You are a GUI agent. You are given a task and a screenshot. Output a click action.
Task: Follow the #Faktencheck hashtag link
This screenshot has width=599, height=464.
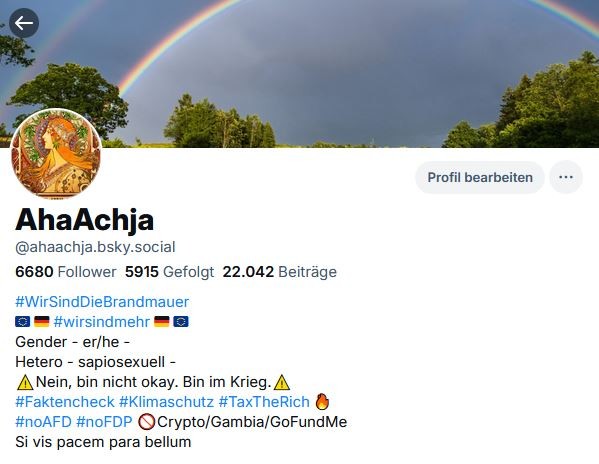tap(65, 402)
